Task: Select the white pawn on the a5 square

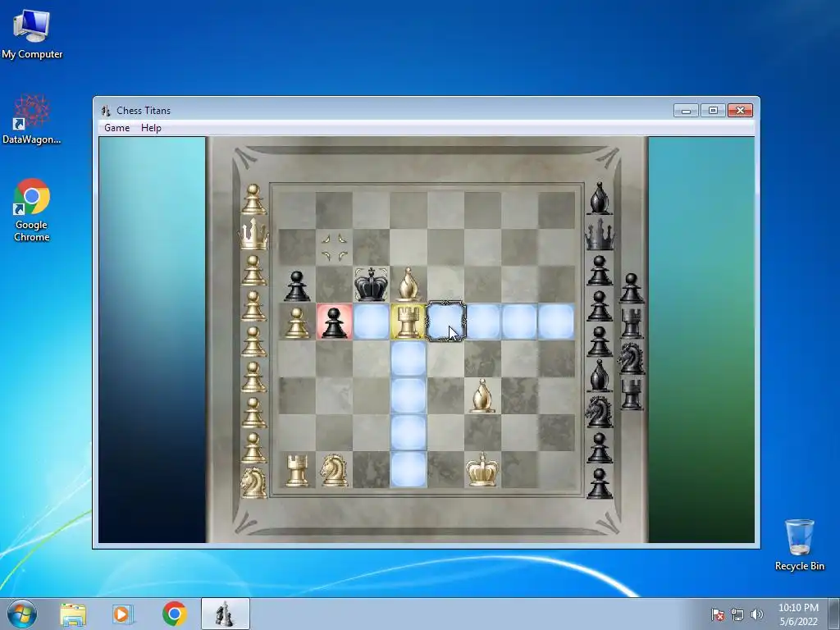Action: pos(297,322)
